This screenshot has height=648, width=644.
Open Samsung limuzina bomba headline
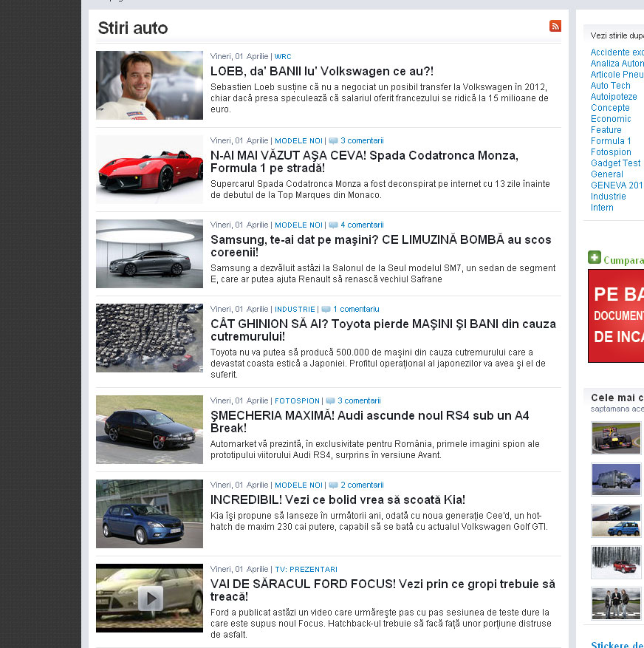click(381, 246)
